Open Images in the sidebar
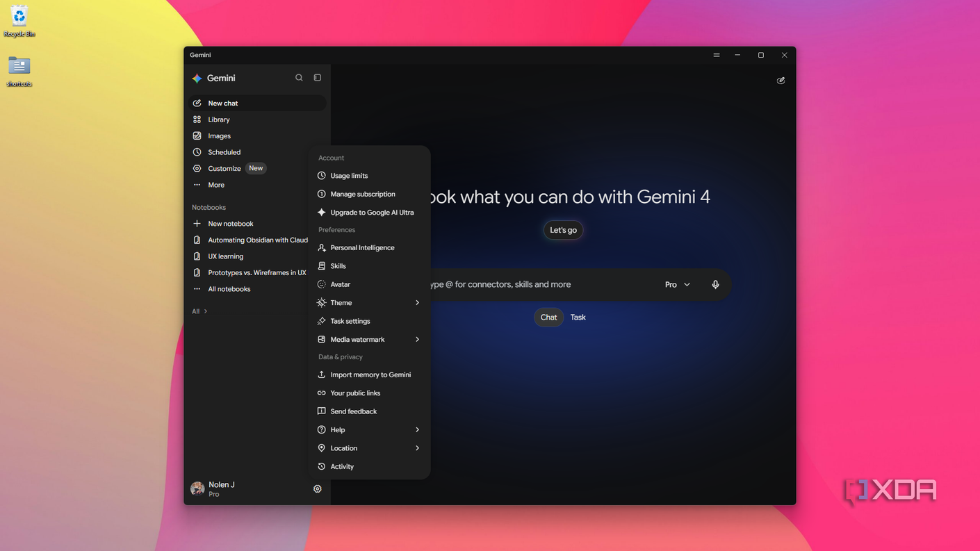This screenshot has width=980, height=551. pyautogui.click(x=258, y=136)
